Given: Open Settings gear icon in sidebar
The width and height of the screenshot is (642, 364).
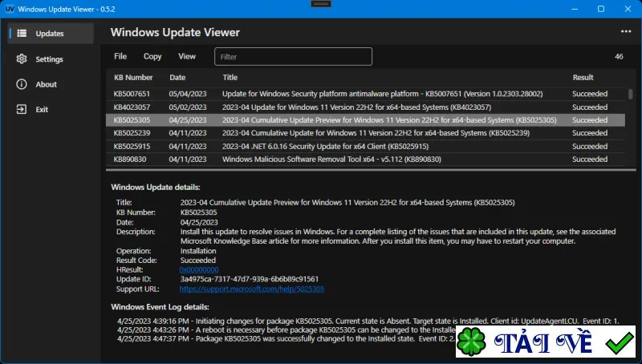Looking at the screenshot, I should (x=22, y=59).
